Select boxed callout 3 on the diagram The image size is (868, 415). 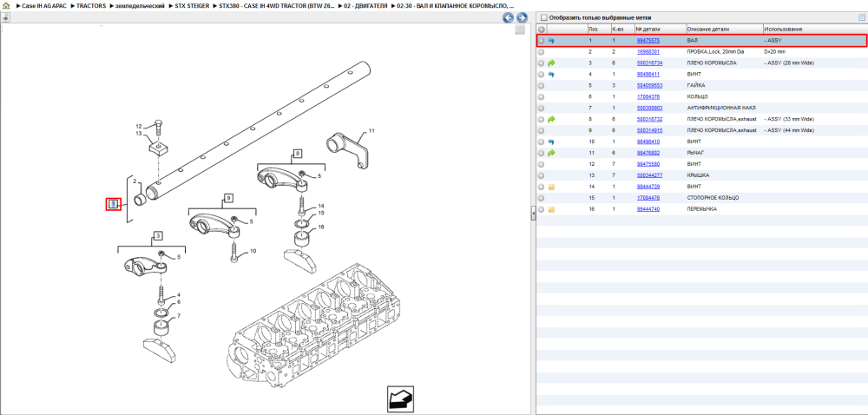[x=158, y=236]
